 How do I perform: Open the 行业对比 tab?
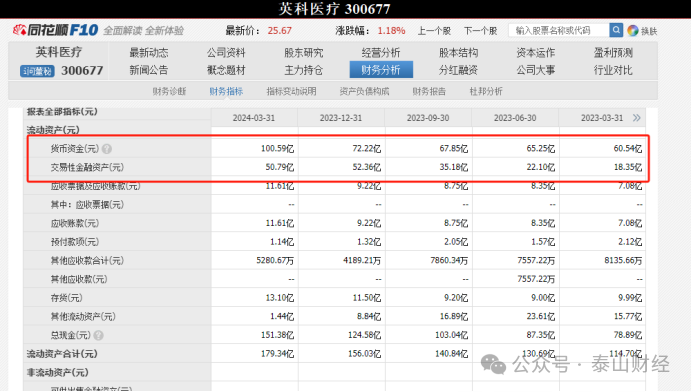(613, 70)
